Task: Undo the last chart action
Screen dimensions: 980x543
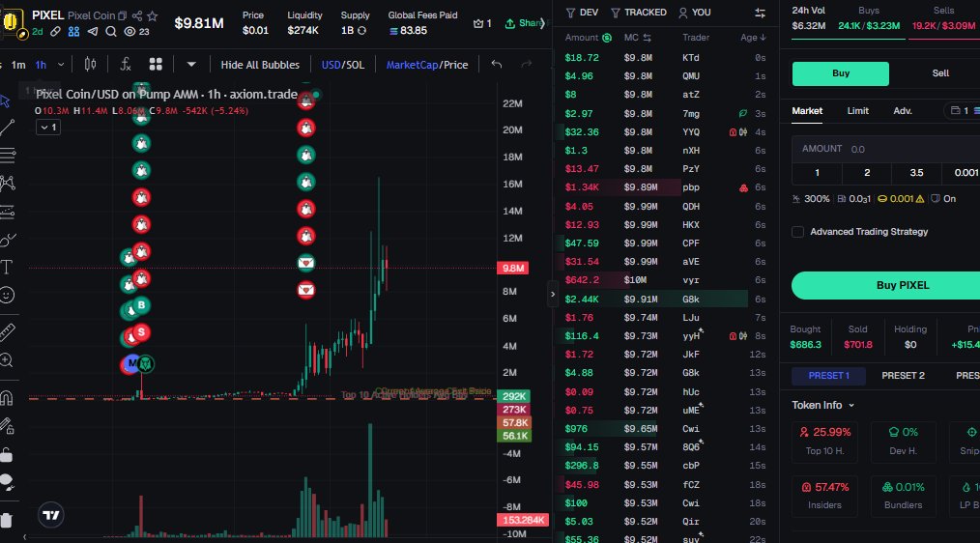Action: pyautogui.click(x=496, y=65)
